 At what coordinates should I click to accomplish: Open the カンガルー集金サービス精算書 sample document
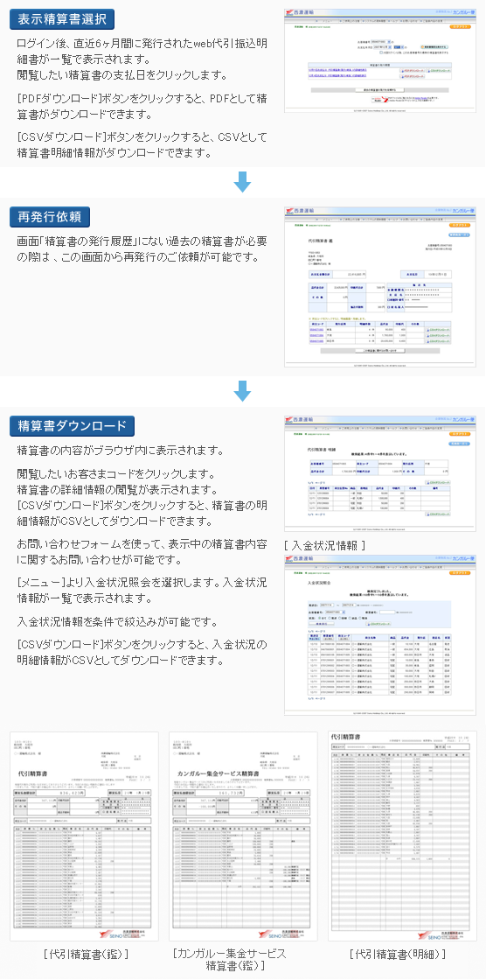click(244, 836)
